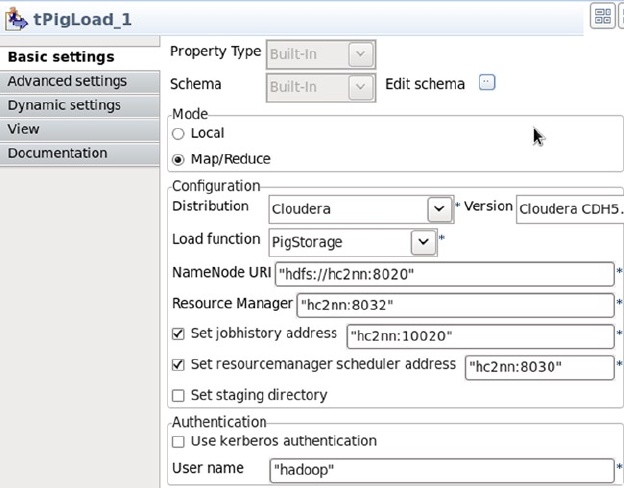Open the Documentation tab
The image size is (624, 488).
(x=57, y=153)
